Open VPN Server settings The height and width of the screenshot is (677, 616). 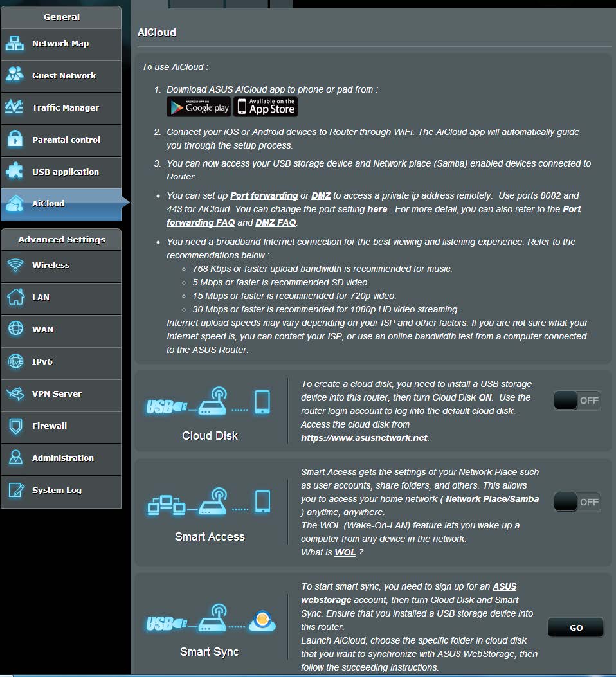point(61,393)
